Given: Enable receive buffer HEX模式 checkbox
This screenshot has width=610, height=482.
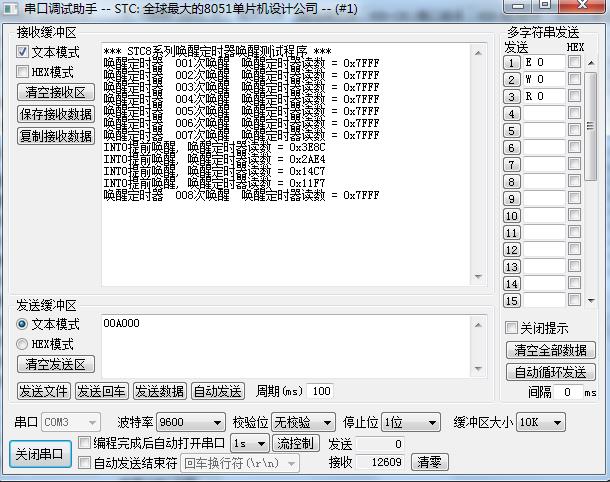Looking at the screenshot, I should click(22, 72).
